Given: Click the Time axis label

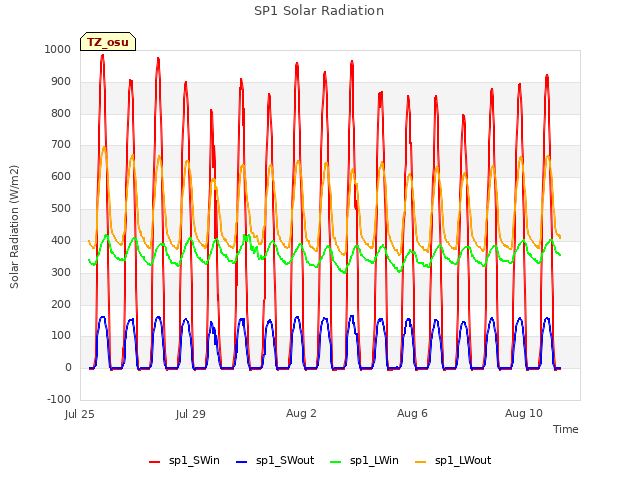Looking at the screenshot, I should (x=566, y=429).
